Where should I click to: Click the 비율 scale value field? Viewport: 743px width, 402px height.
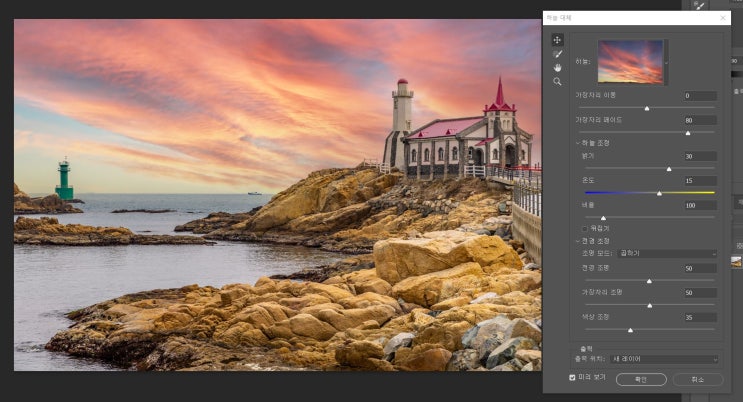700,205
